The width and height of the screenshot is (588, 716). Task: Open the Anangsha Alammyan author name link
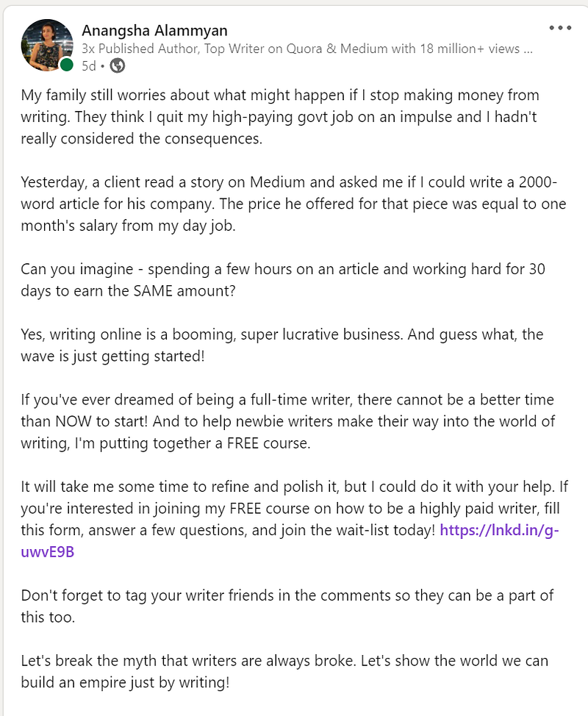click(x=154, y=30)
